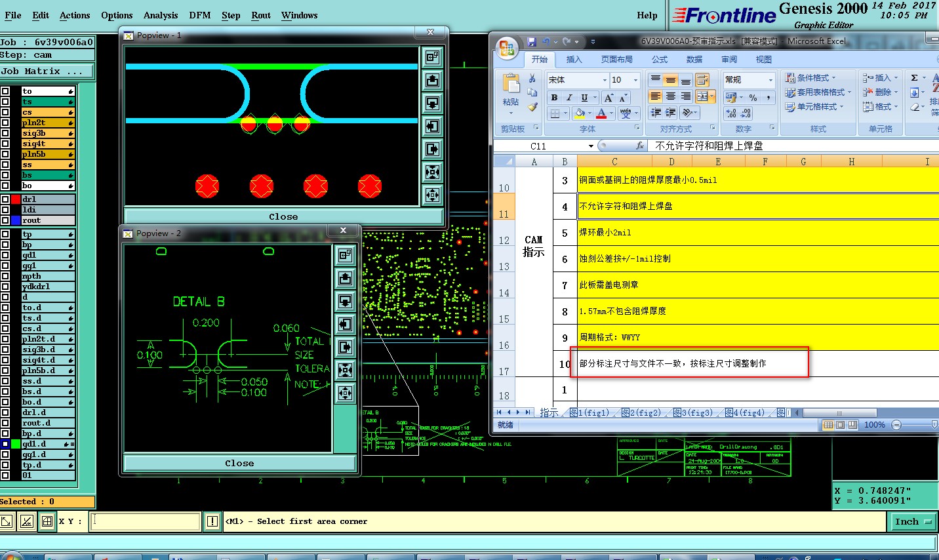Click the Wrap Text icon in Excel
The image size is (939, 560).
coord(702,80)
